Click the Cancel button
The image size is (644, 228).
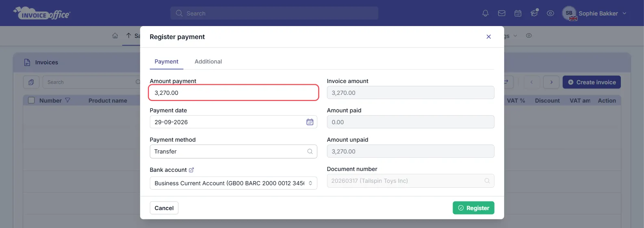[164, 208]
